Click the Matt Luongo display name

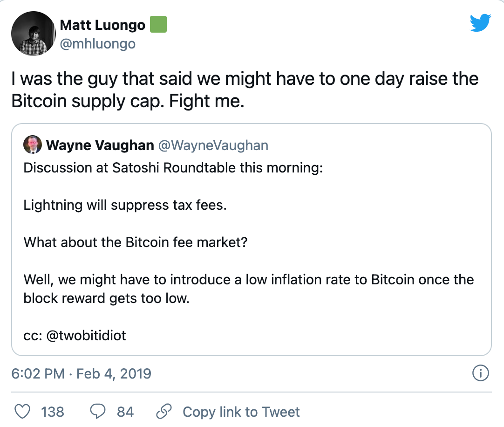click(x=102, y=25)
